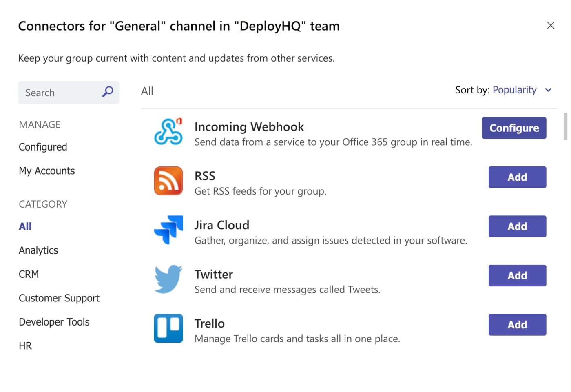Screen dimensions: 571x392
Task: Configure the Incoming Webhook connector
Action: 514,128
